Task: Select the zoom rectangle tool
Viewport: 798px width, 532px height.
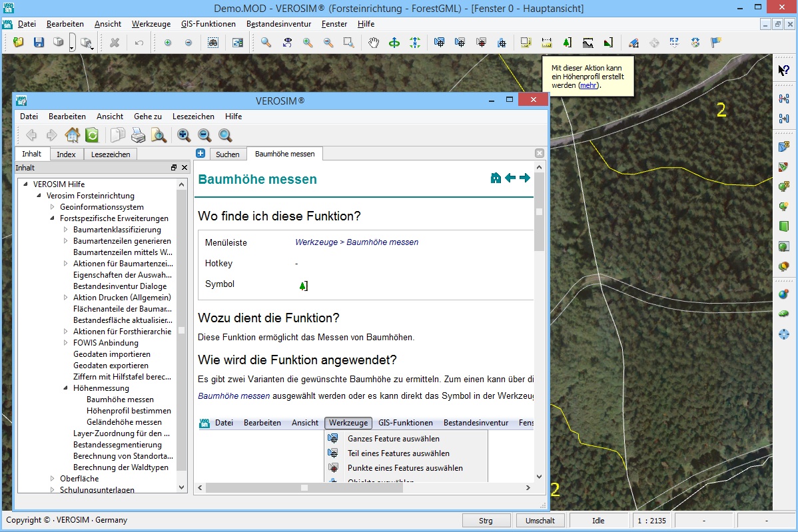Action: (348, 43)
